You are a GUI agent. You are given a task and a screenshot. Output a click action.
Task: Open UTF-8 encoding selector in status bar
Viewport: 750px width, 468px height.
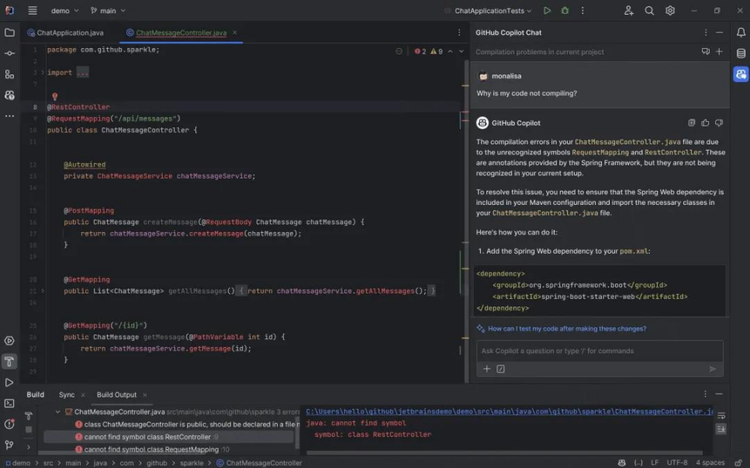[x=677, y=463]
